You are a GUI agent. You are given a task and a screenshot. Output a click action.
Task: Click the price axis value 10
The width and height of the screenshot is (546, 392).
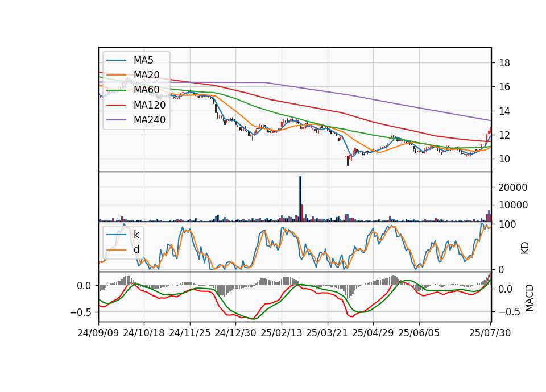click(504, 159)
